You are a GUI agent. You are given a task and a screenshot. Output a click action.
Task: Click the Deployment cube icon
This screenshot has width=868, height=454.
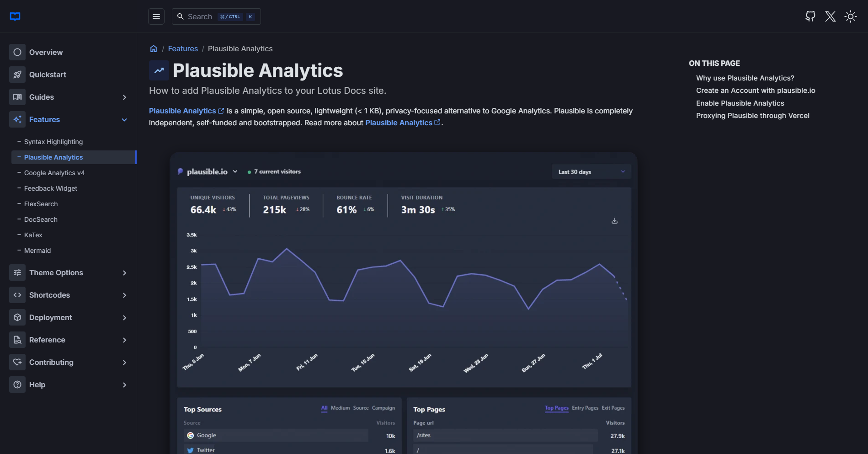click(17, 317)
